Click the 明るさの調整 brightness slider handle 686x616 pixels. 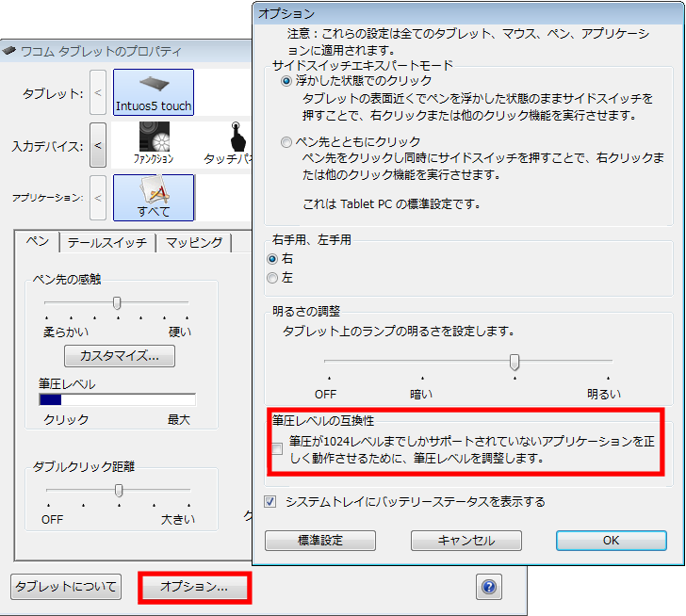click(514, 362)
